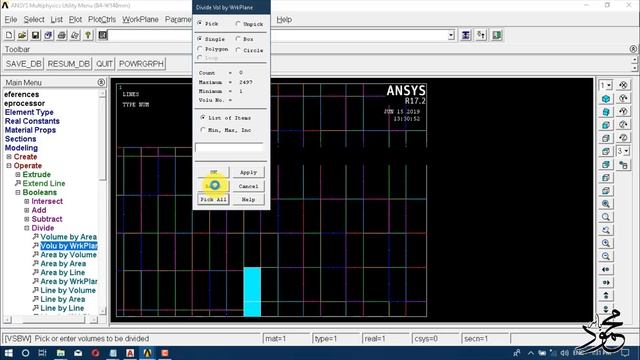Click the Zoom In plus magnifier
Image resolution: width=640 pixels, height=360 pixels.
(606, 243)
